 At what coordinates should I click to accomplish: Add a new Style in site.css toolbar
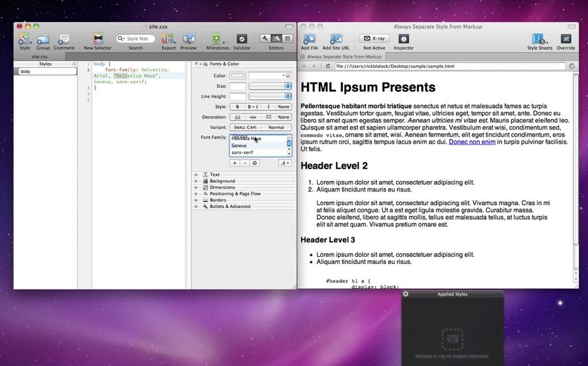click(24, 39)
